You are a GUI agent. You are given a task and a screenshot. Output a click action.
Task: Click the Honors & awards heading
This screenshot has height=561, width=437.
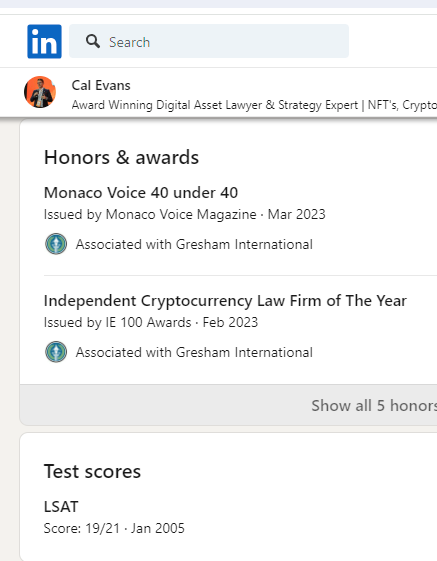click(x=121, y=157)
